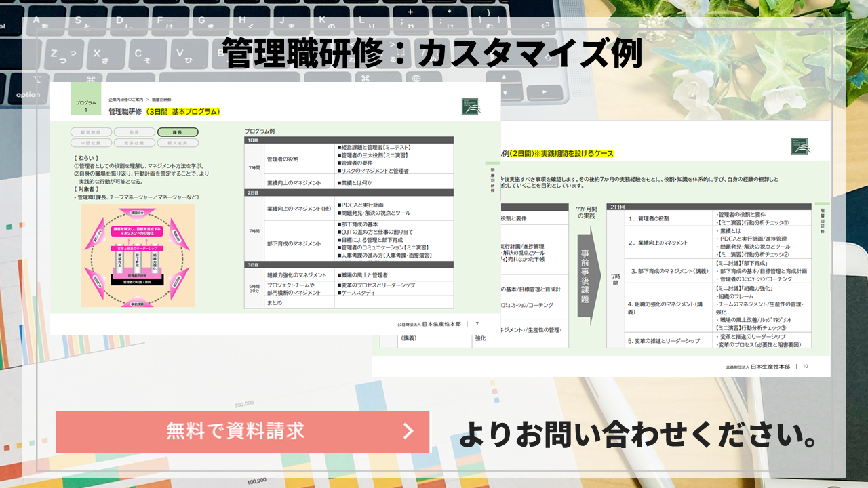The width and height of the screenshot is (868, 488).
Task: Select the 経営幹部 pill on the slide
Action: [x=91, y=132]
